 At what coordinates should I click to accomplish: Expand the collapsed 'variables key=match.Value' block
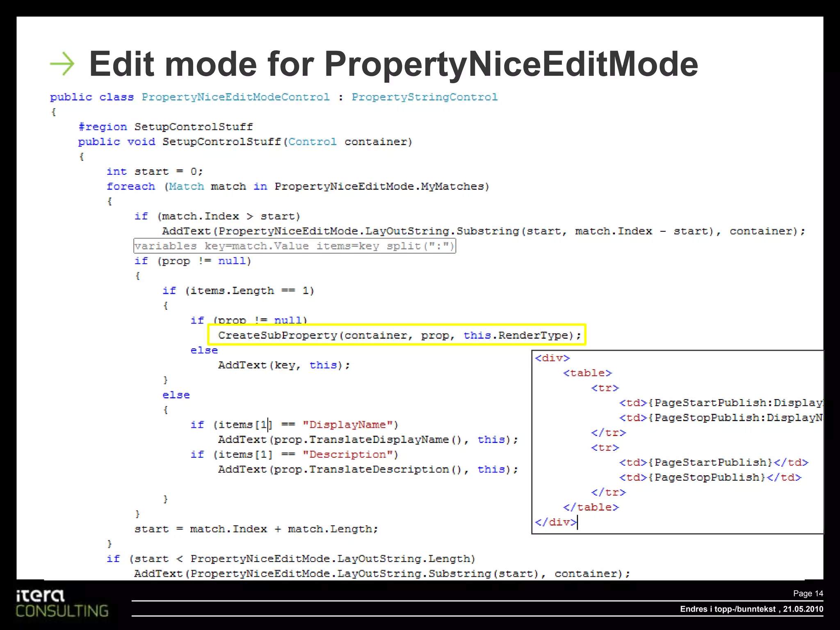click(x=295, y=246)
